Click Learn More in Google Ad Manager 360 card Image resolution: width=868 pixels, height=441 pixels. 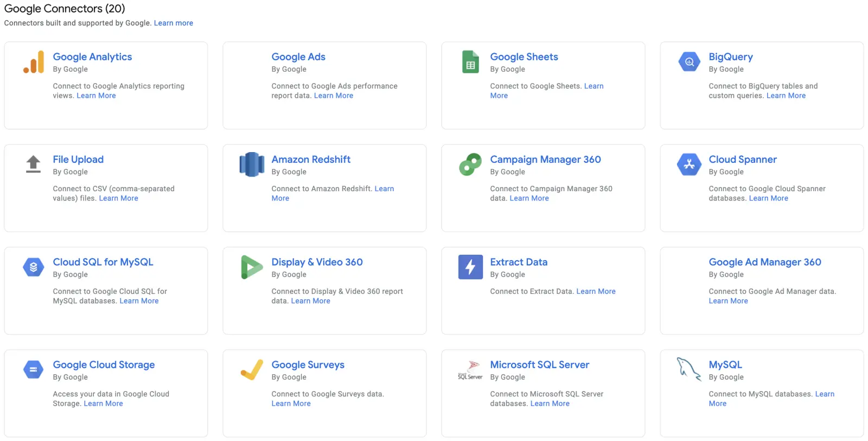click(728, 301)
